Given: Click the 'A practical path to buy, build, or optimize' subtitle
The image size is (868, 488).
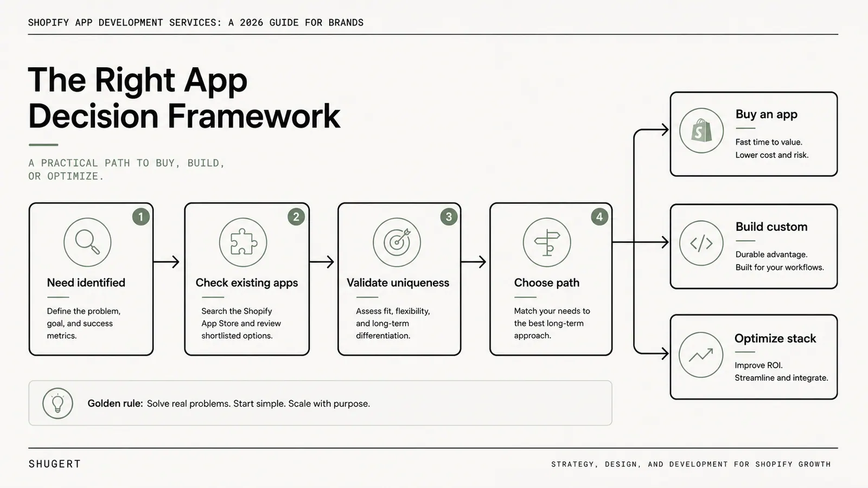Looking at the screenshot, I should click(x=126, y=170).
